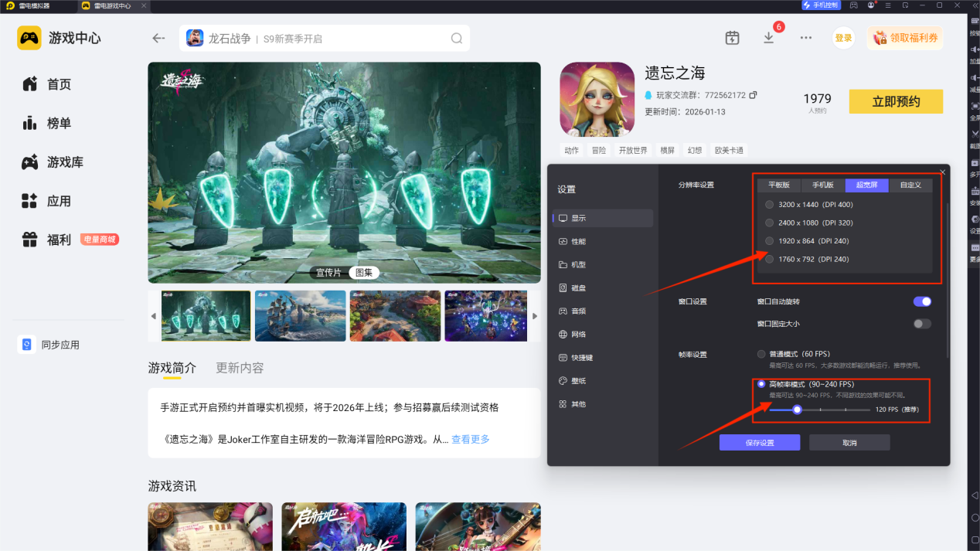Click the 取消 cancel button
The height and width of the screenshot is (551, 980).
point(849,443)
